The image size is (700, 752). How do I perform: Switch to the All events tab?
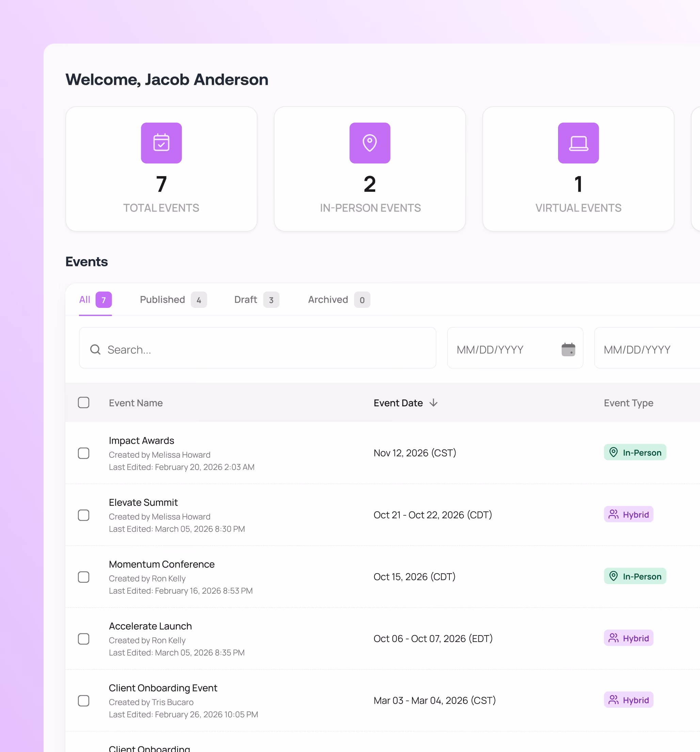pos(95,300)
